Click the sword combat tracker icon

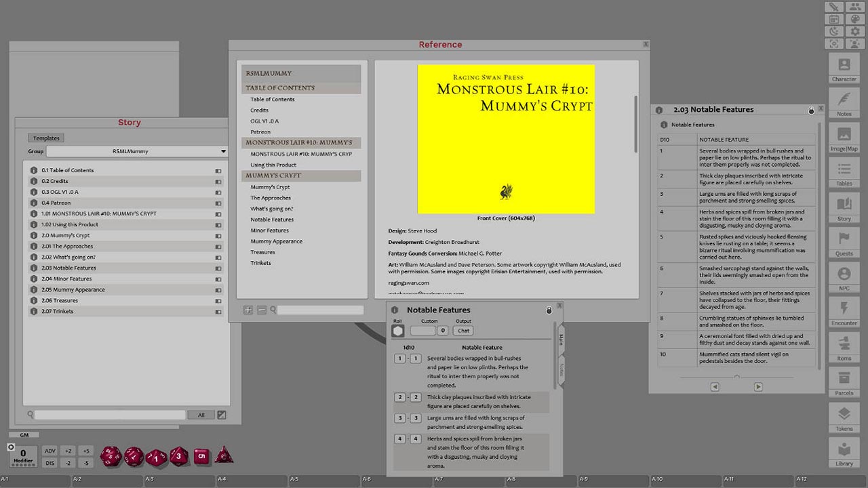tap(834, 7)
